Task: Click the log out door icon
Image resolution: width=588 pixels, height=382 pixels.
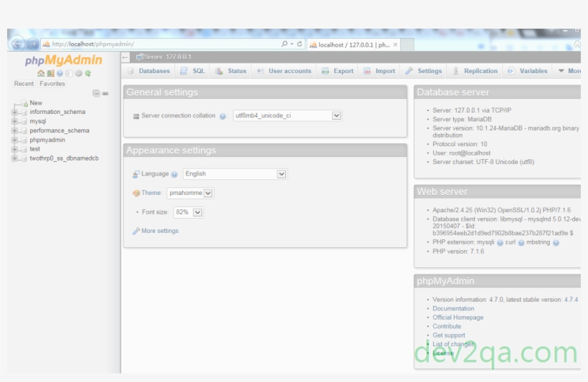Action: [x=51, y=74]
